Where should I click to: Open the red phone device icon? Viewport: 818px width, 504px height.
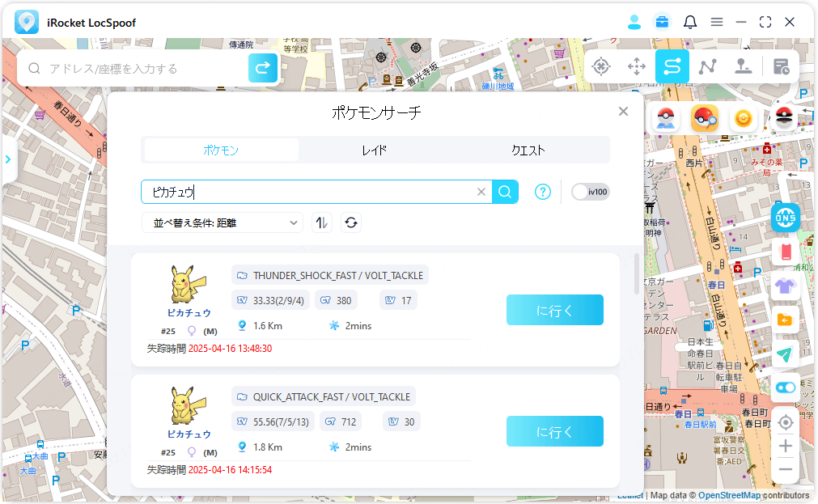[785, 252]
